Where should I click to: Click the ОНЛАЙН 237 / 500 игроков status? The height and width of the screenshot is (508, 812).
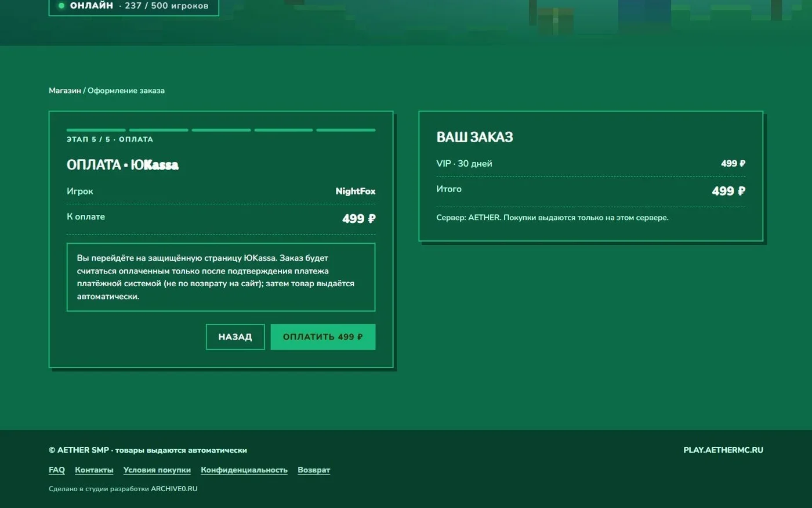pos(134,6)
